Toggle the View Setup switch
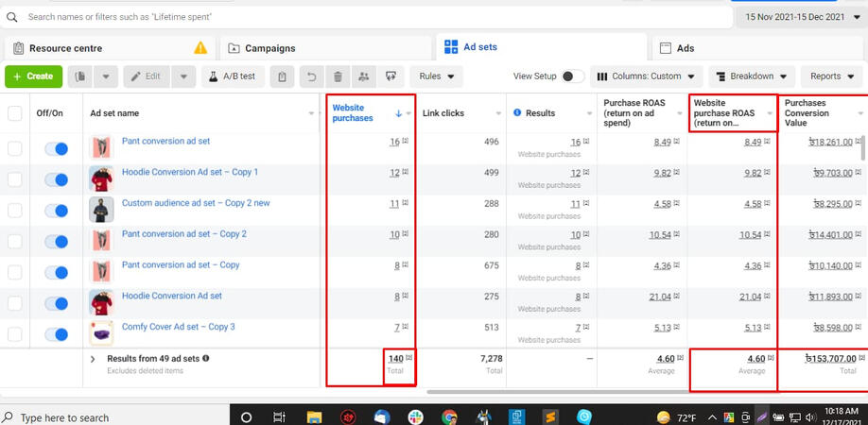Screen dimensions: 868x425 (x=572, y=76)
